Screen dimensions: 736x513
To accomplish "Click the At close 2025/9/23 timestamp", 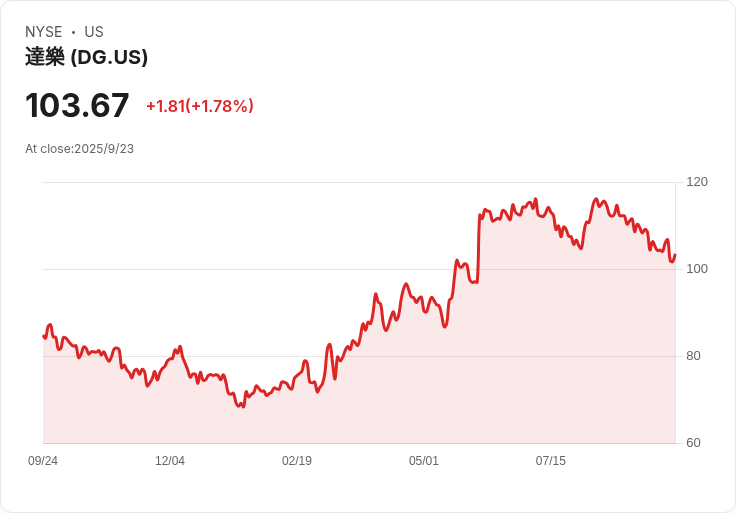I will (79, 149).
